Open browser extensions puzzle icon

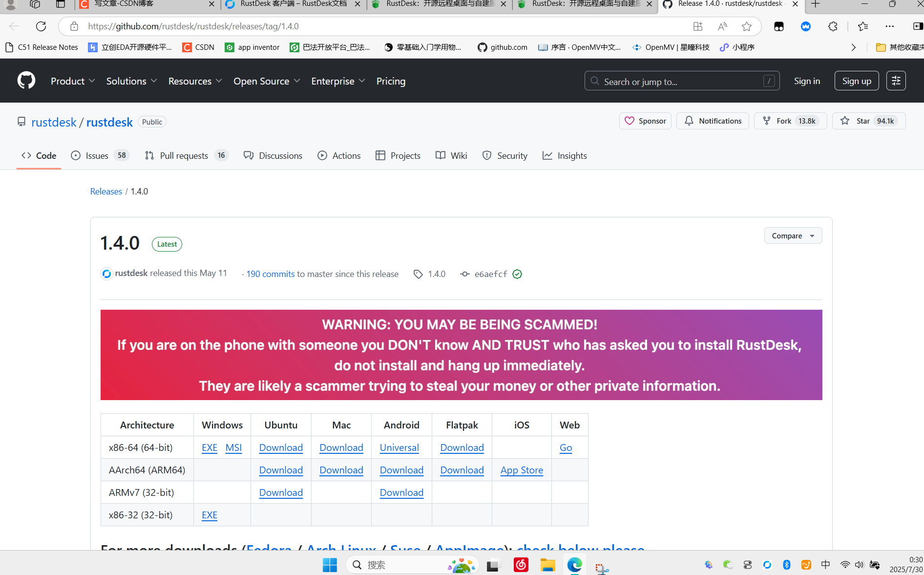click(833, 26)
